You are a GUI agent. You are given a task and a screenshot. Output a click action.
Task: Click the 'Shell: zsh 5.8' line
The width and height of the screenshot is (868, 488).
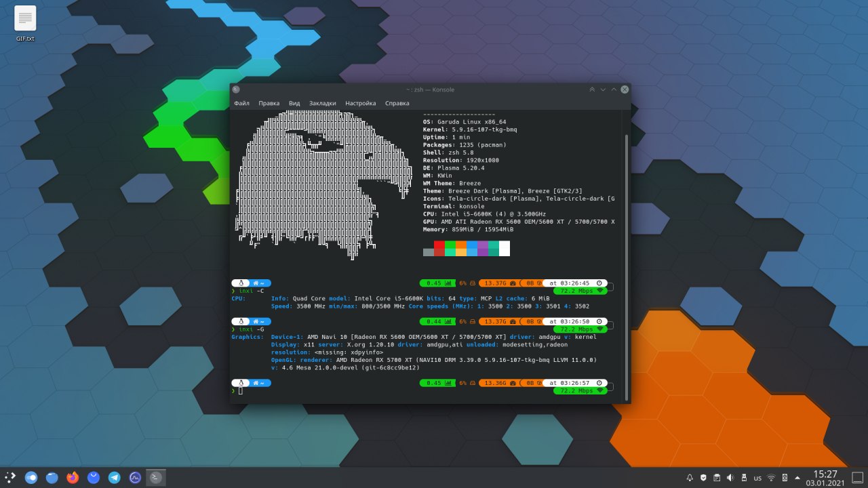(448, 152)
